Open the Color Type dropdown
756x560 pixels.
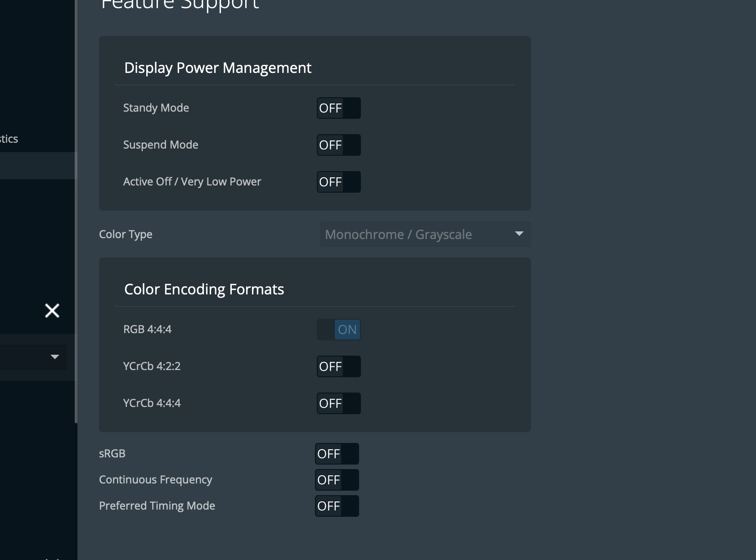(425, 234)
